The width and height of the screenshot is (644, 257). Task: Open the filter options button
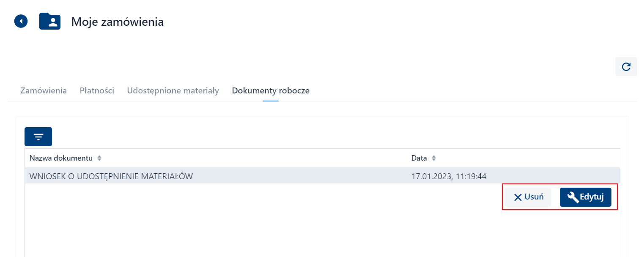tap(38, 137)
